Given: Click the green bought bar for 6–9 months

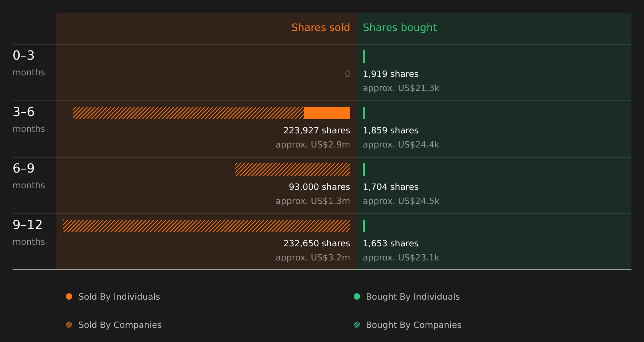Looking at the screenshot, I should coord(364,169).
